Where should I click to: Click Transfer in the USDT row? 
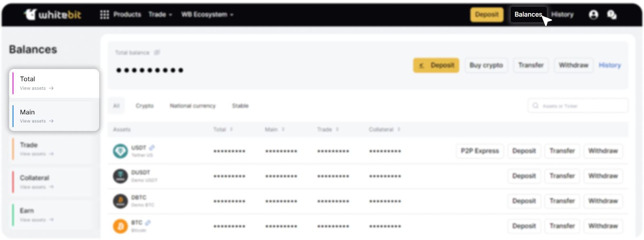(x=562, y=151)
